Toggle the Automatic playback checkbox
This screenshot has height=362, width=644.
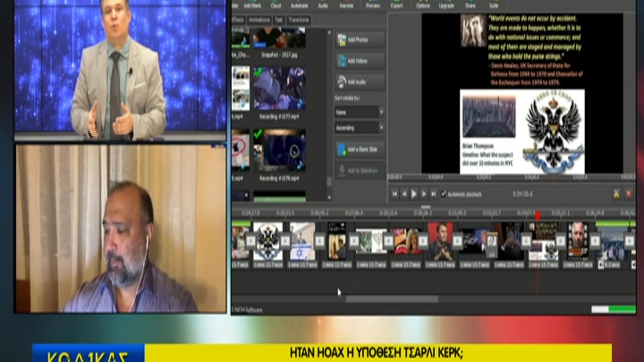tap(444, 194)
